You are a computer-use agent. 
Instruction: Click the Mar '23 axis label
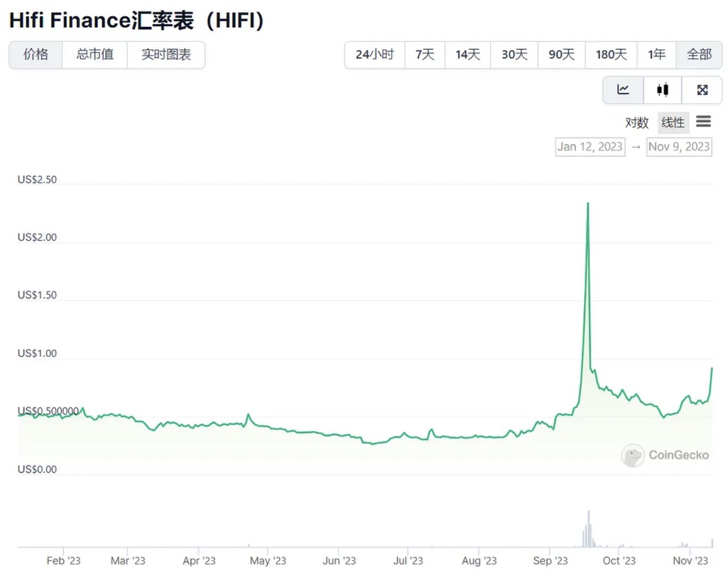(128, 561)
